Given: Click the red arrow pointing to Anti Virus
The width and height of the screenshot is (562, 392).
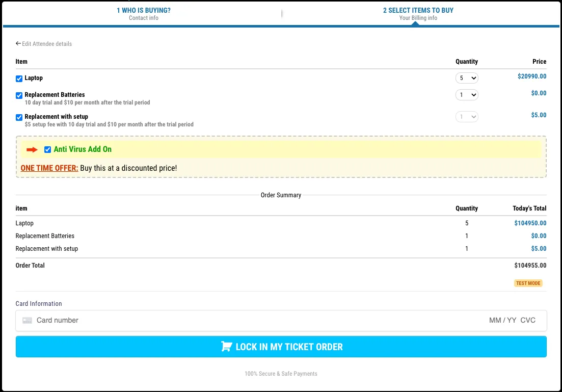Looking at the screenshot, I should point(32,149).
